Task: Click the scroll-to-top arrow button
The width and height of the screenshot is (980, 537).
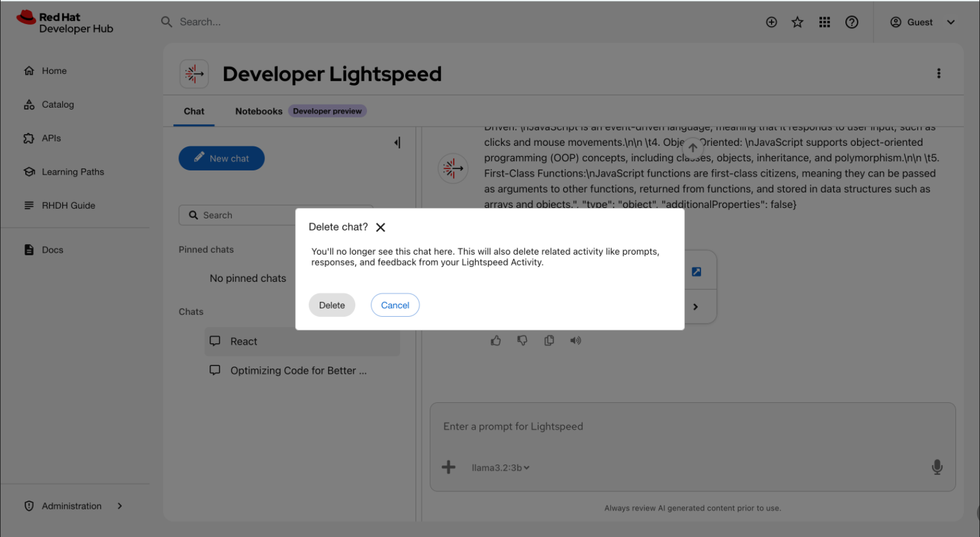Action: click(x=692, y=148)
